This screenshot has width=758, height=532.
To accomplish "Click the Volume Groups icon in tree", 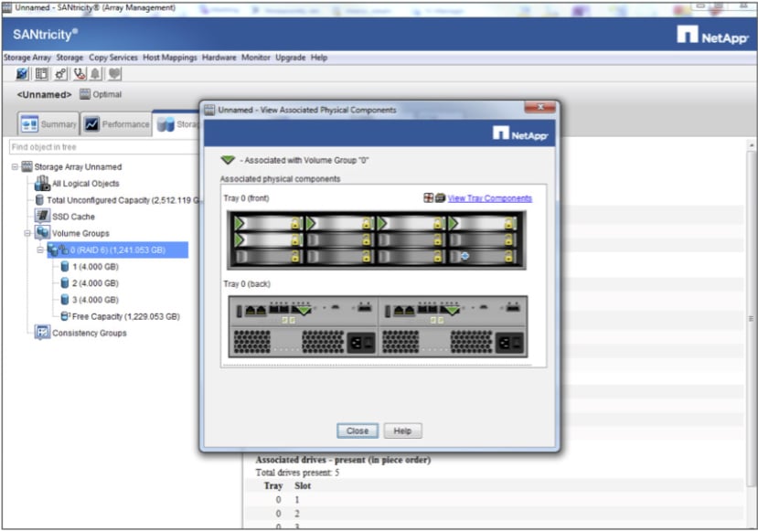I will [x=43, y=233].
